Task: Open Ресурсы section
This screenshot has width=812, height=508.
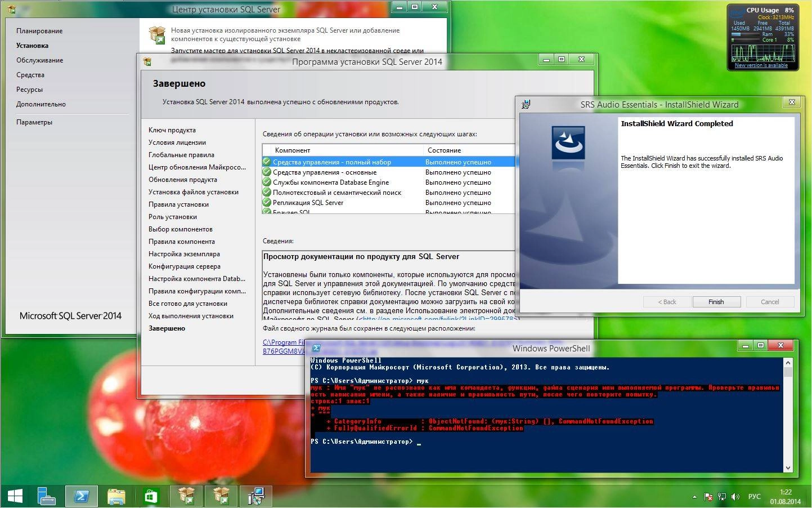Action: tap(29, 90)
